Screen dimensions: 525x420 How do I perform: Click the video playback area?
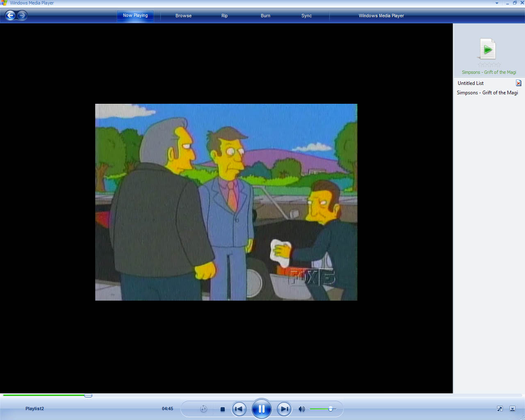pos(226,202)
